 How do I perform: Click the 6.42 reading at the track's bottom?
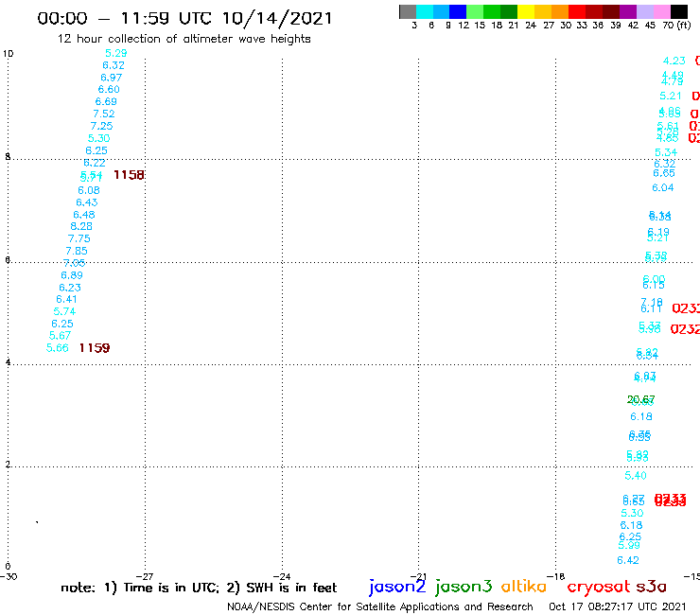[628, 560]
